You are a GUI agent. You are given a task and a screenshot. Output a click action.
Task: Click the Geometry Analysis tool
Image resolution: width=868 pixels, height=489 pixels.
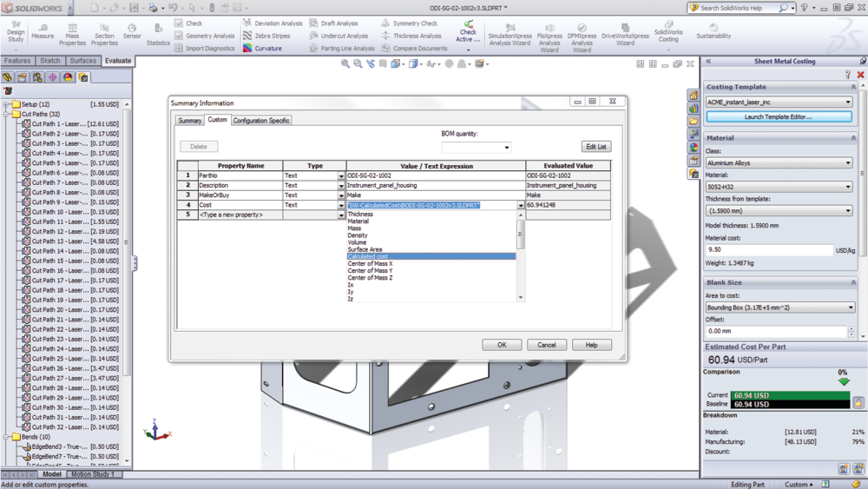click(x=204, y=36)
